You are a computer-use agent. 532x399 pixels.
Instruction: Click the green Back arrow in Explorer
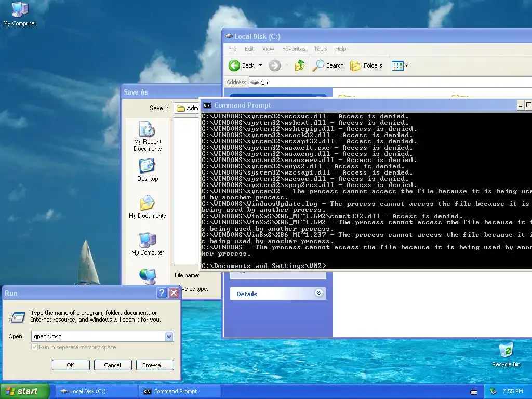(234, 65)
